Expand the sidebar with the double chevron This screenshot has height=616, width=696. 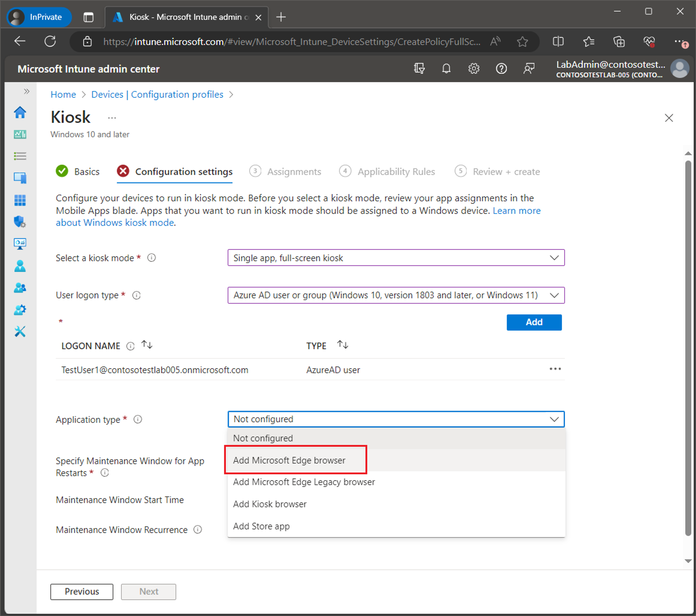[27, 91]
